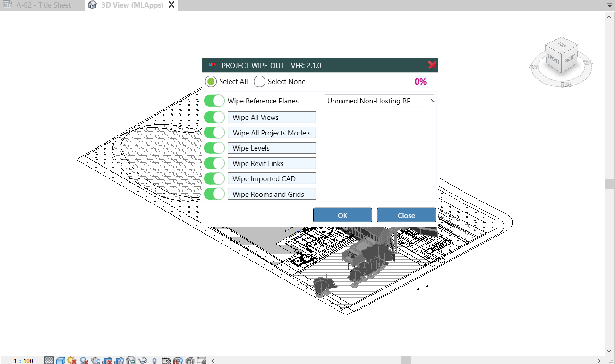Open the Rendering Dialog teapot icon
Image resolution: width=615 pixels, height=364 pixels.
pyautogui.click(x=95, y=361)
